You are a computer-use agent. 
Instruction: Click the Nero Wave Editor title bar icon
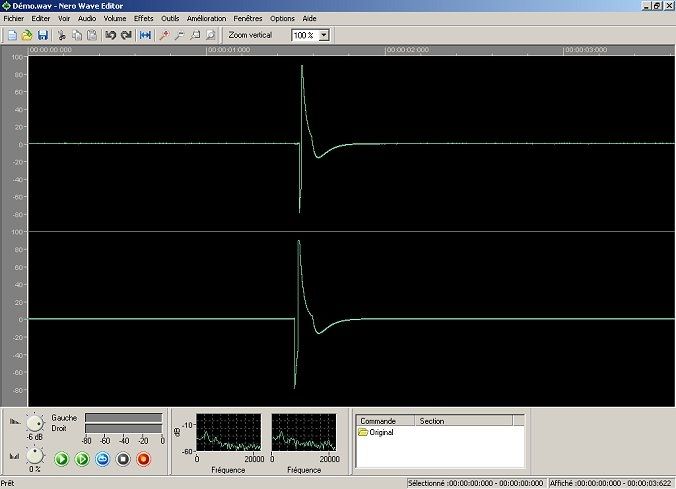point(6,6)
